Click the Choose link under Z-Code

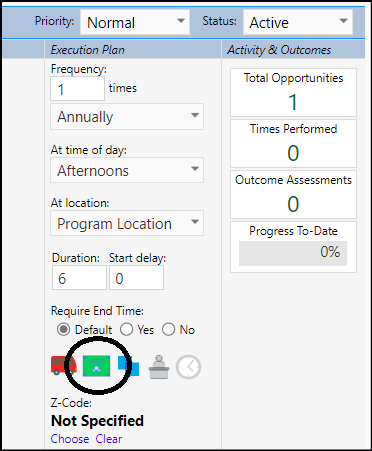pos(70,439)
